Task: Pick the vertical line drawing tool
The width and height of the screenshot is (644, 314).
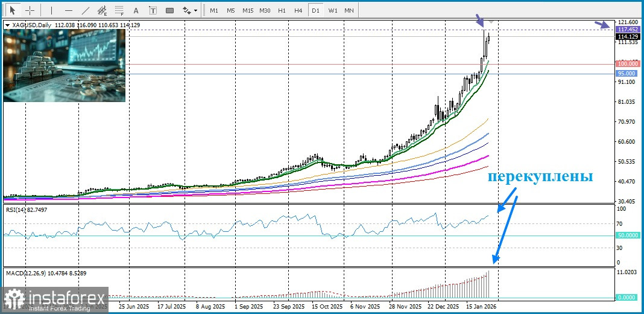Action: [51, 10]
